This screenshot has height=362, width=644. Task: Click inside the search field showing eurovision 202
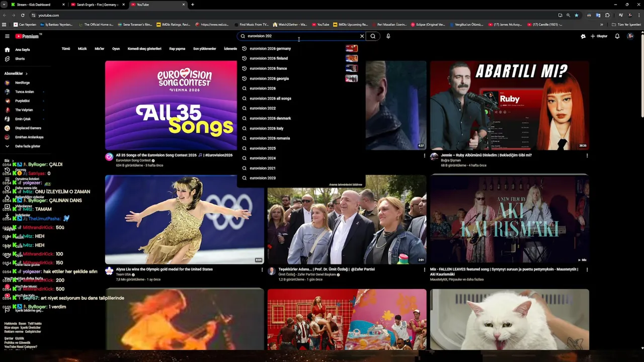pyautogui.click(x=302, y=36)
